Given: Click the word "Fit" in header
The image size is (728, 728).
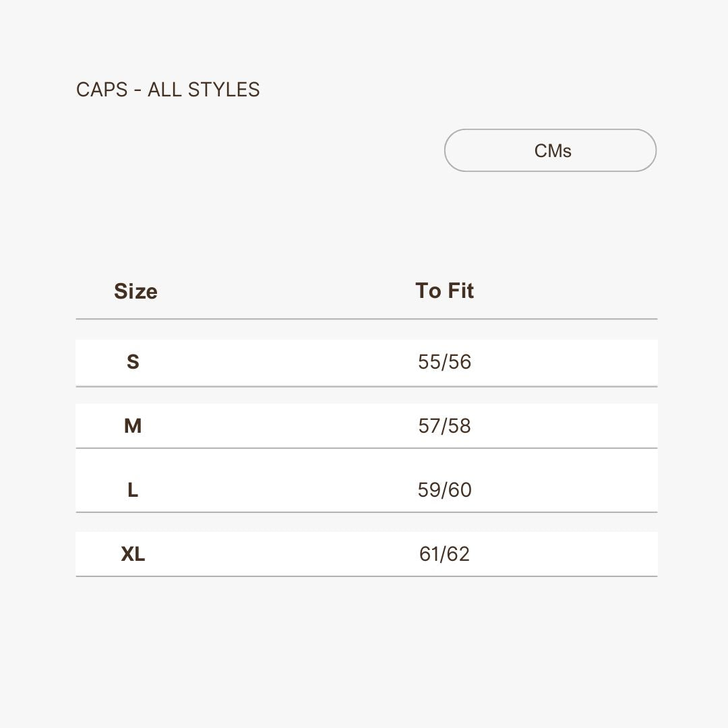Looking at the screenshot, I should click(460, 291).
